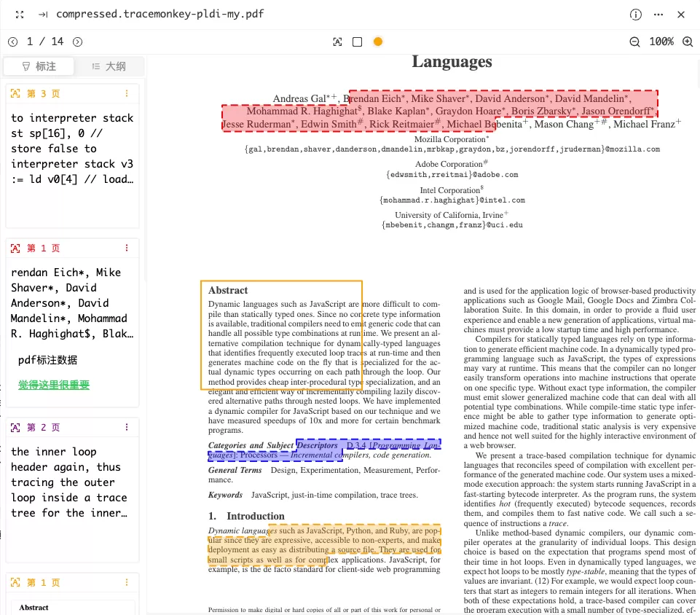700x615 pixels.
Task: Go to the next page
Action: click(78, 42)
